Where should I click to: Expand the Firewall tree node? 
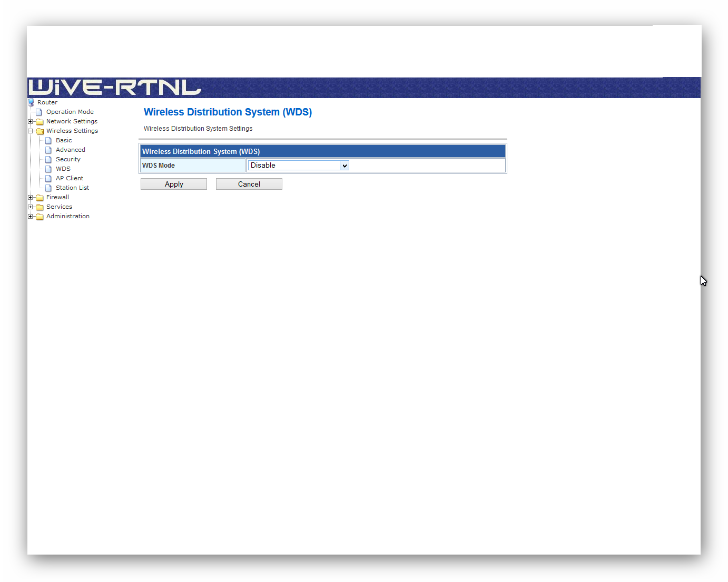click(31, 197)
